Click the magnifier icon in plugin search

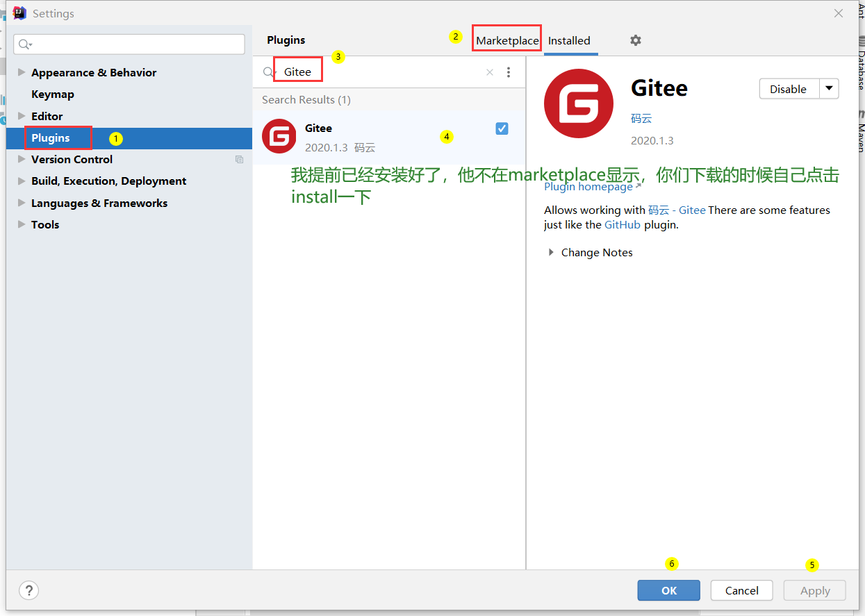point(270,72)
